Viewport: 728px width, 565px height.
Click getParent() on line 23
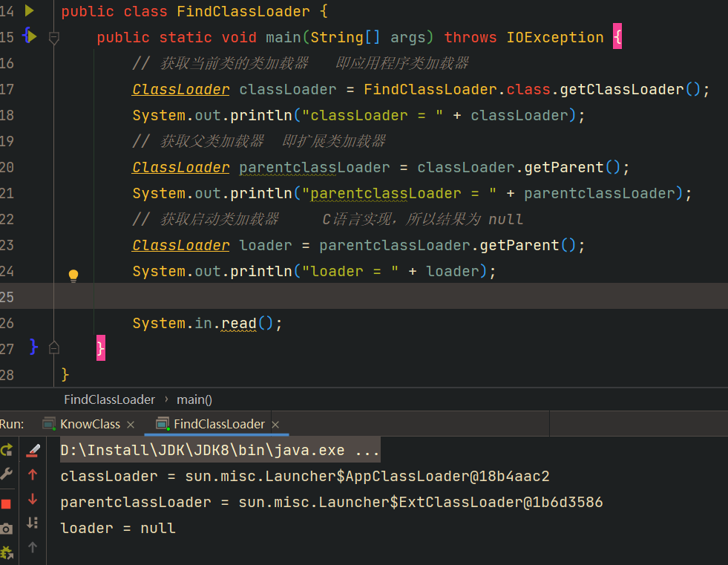(x=528, y=245)
